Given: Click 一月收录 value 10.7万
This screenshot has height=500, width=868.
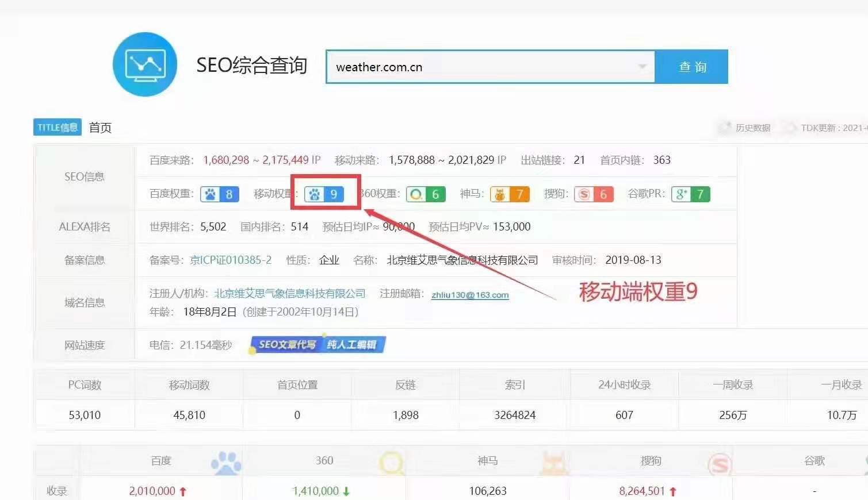Looking at the screenshot, I should tap(842, 415).
